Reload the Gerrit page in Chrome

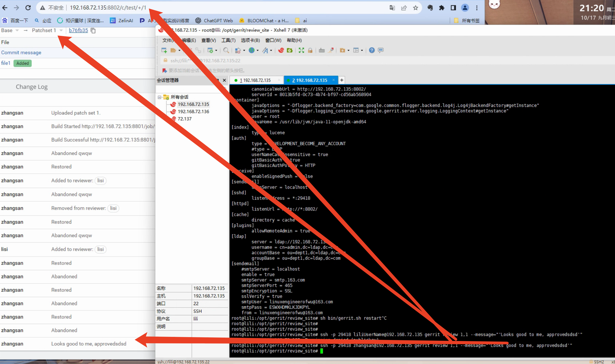(x=28, y=8)
